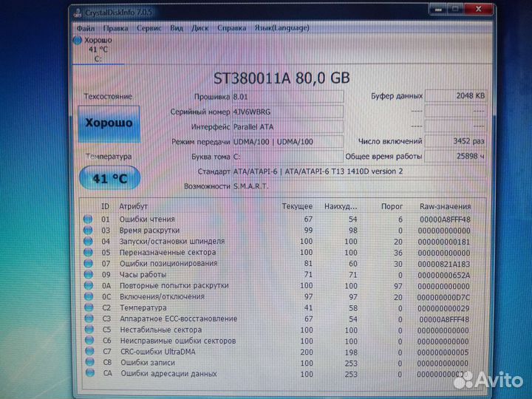
Task: Open the Файл menu
Action: pos(86,28)
